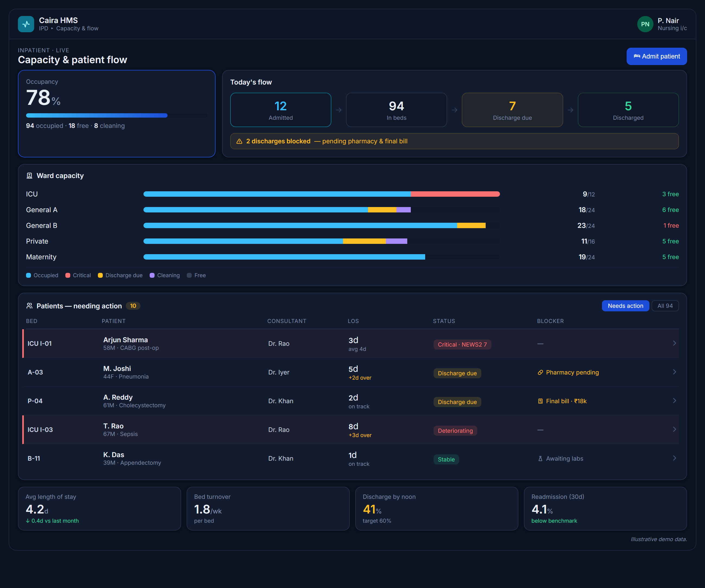Click the "ICU I-01" bed cell

tap(40, 344)
